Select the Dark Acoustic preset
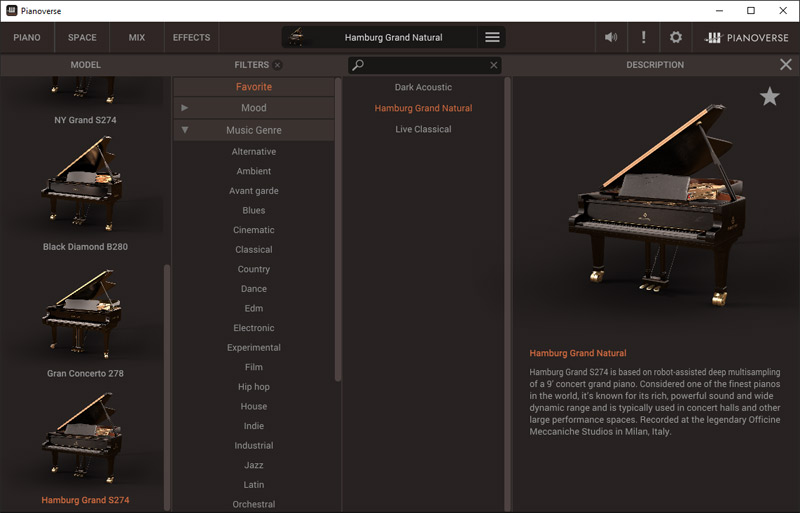 tap(423, 87)
